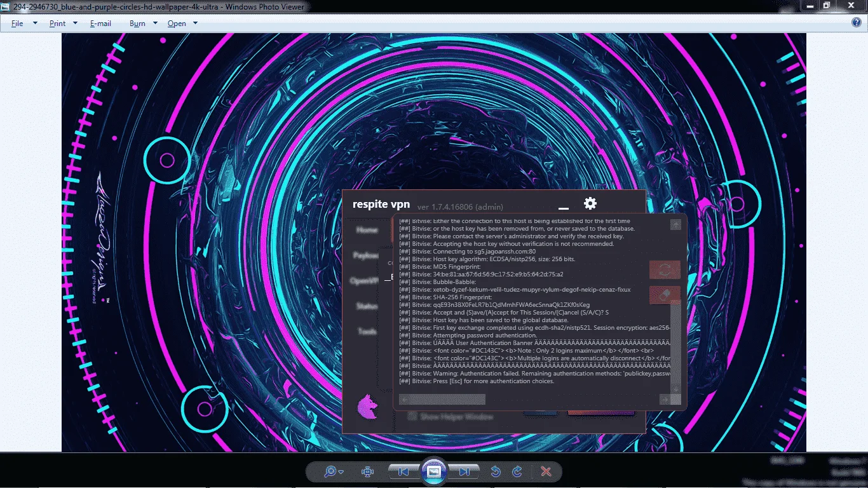Click line 'Accept and (S)ave/(A)ccept for This Session'
The width and height of the screenshot is (868, 488).
(504, 313)
